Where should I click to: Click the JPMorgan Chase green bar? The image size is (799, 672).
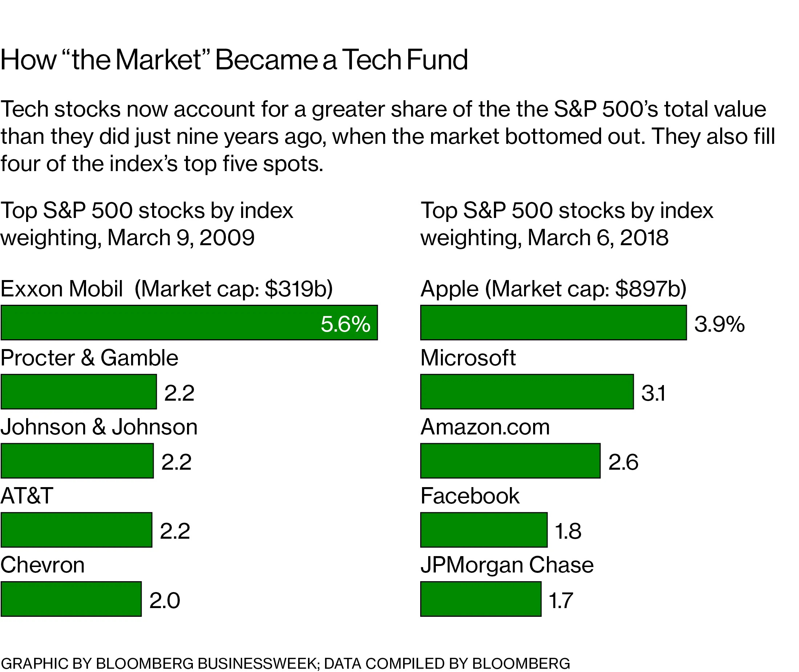coord(480,599)
